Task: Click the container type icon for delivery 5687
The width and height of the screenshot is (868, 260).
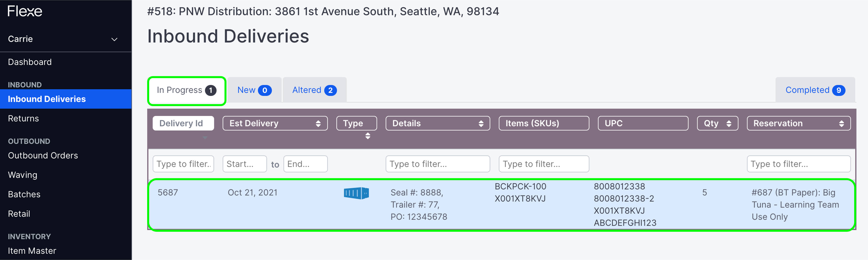Action: (x=356, y=193)
